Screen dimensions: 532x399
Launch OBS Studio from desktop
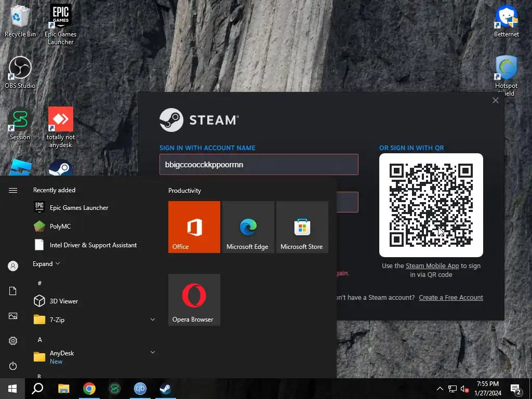click(20, 73)
